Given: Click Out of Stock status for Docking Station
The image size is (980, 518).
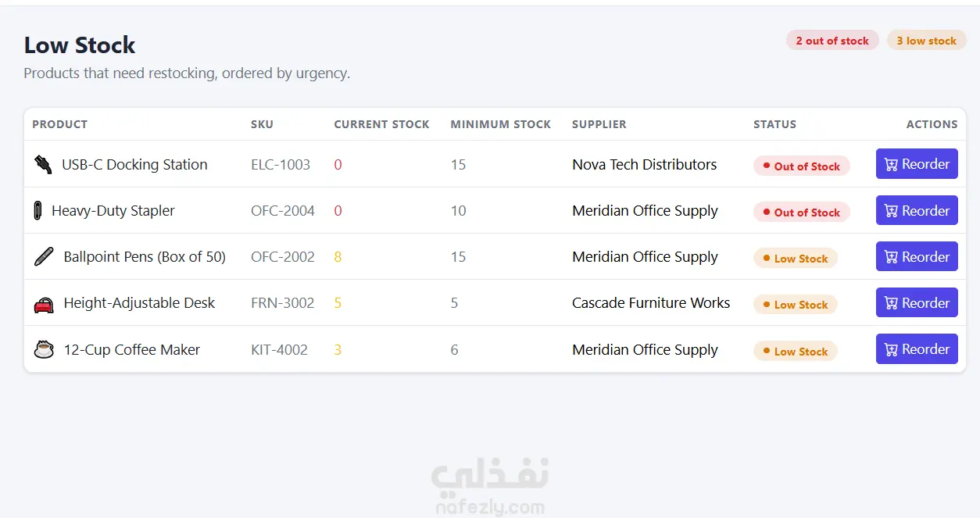Looking at the screenshot, I should click(801, 166).
